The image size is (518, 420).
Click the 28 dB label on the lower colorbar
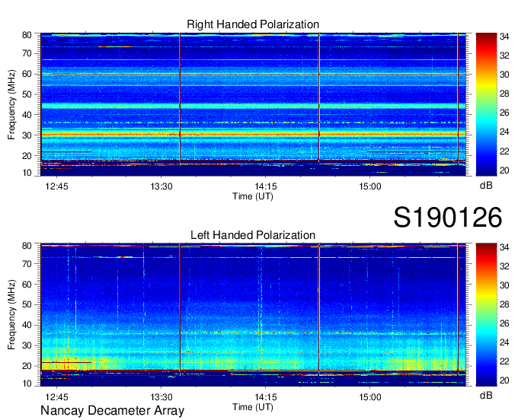pos(504,304)
